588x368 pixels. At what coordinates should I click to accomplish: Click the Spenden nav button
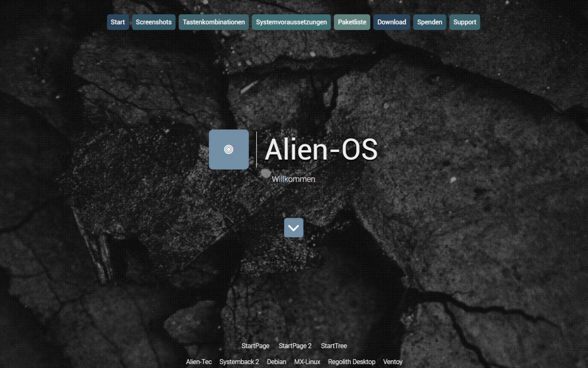pos(430,22)
